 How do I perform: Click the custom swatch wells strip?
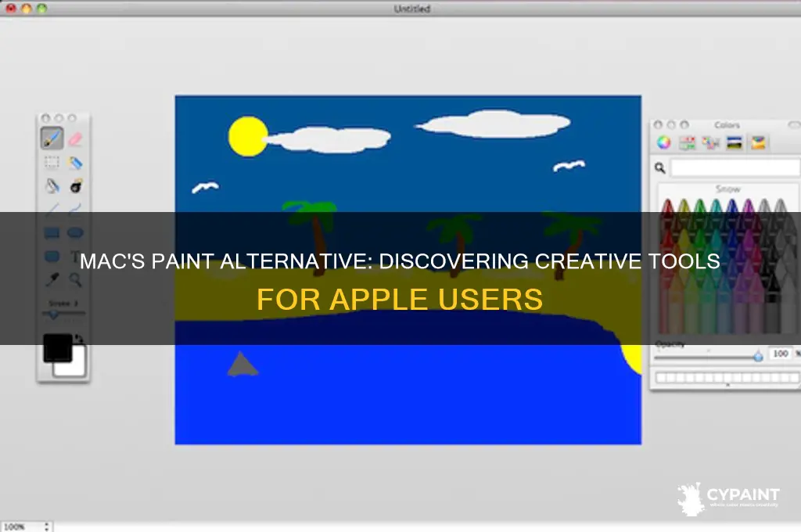[x=727, y=378]
